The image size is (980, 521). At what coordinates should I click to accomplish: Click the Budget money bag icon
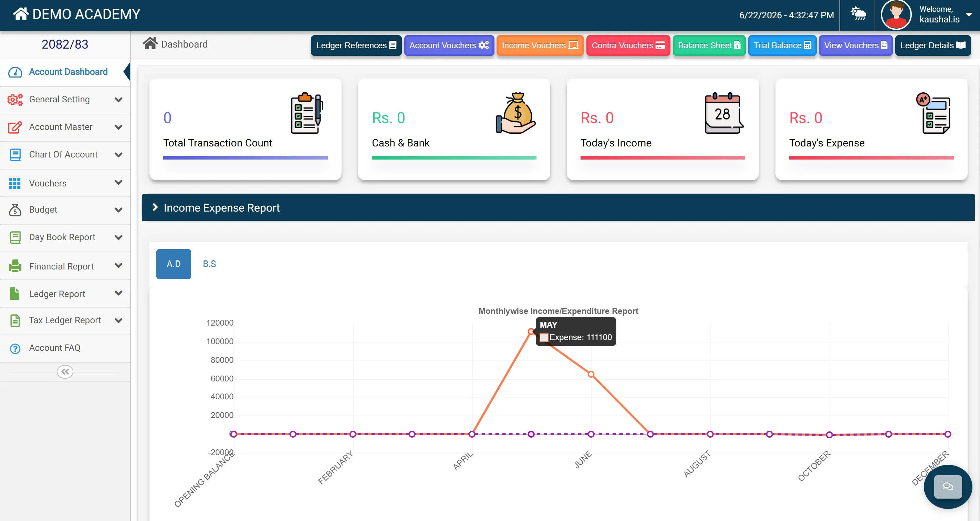(15, 210)
